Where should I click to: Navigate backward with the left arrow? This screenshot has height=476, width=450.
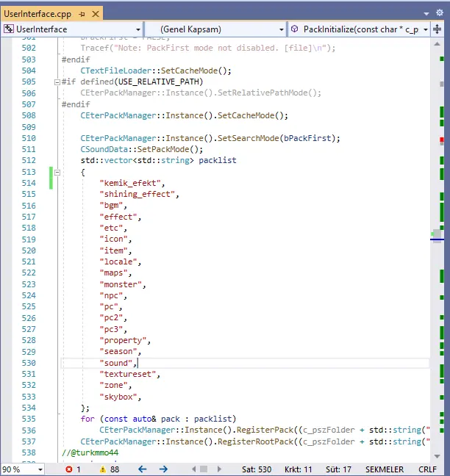142,469
